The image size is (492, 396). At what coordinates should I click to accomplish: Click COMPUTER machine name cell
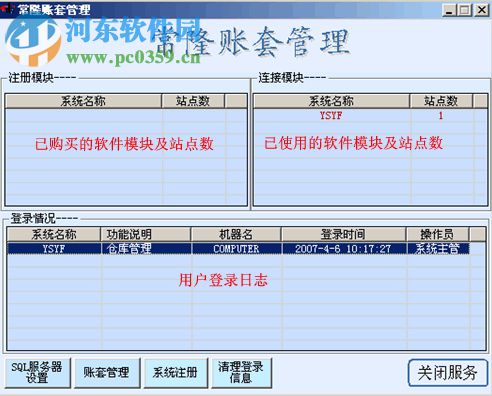(x=236, y=249)
